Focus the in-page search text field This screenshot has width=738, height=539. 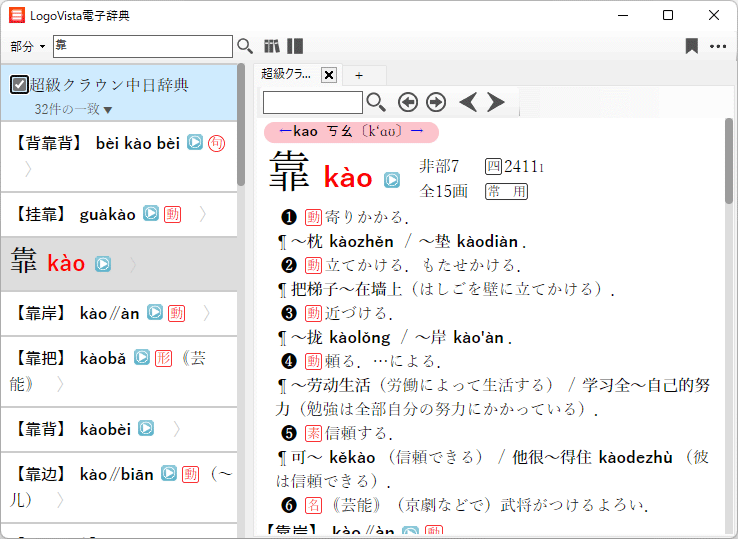[312, 102]
